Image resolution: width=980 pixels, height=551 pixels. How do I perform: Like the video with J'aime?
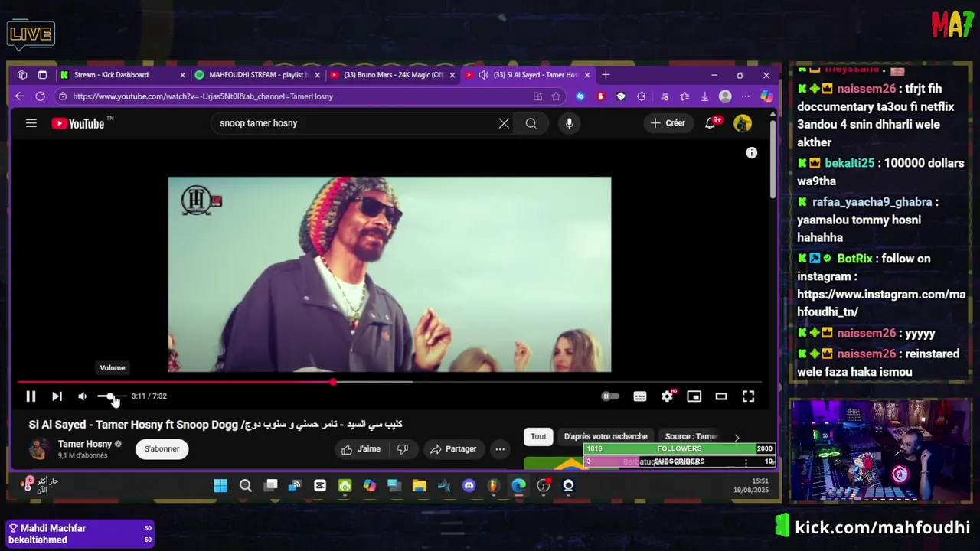pos(361,449)
